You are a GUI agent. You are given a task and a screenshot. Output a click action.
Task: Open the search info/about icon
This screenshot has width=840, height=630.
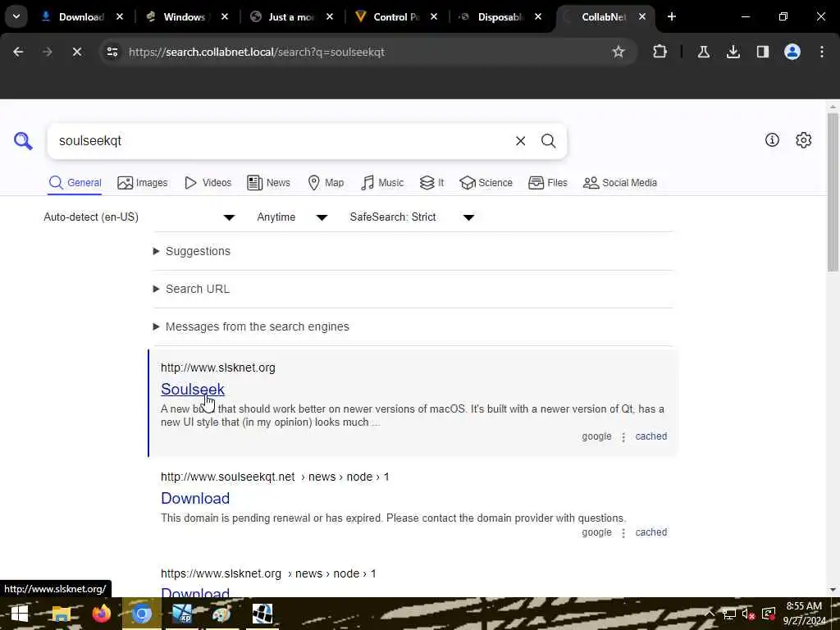click(772, 140)
